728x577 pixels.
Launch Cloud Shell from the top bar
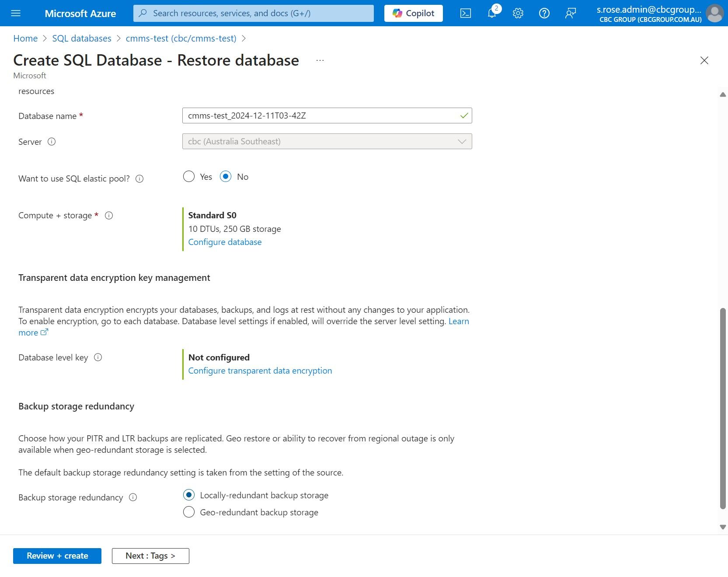[x=466, y=13]
